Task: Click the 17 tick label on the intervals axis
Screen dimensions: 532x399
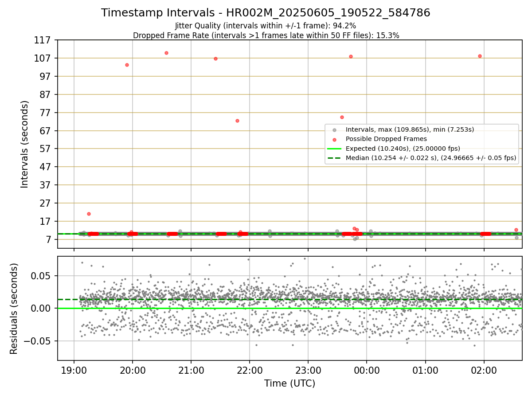Action: pos(46,222)
